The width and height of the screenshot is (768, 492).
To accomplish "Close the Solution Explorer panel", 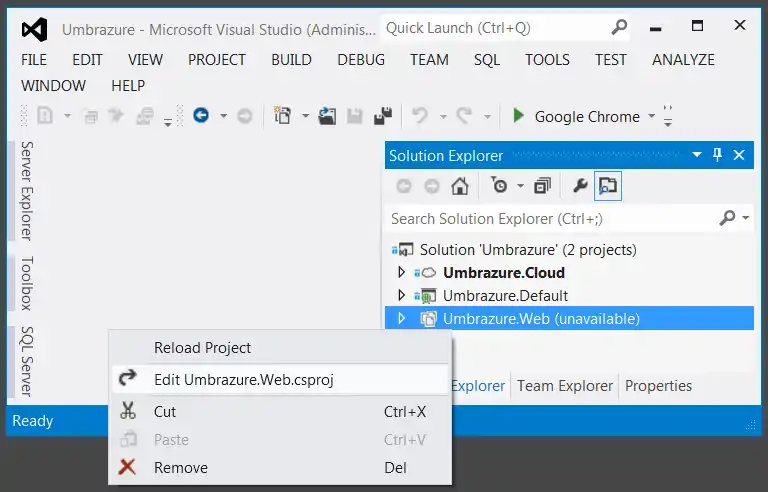I will [x=739, y=155].
